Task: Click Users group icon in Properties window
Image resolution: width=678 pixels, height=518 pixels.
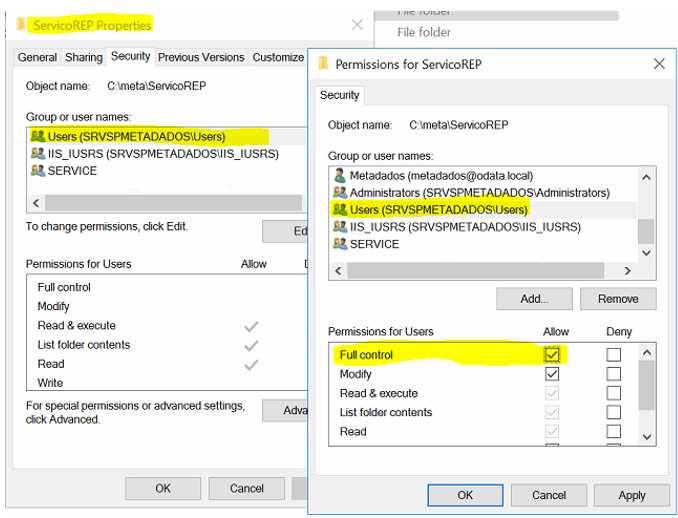Action: click(x=37, y=136)
